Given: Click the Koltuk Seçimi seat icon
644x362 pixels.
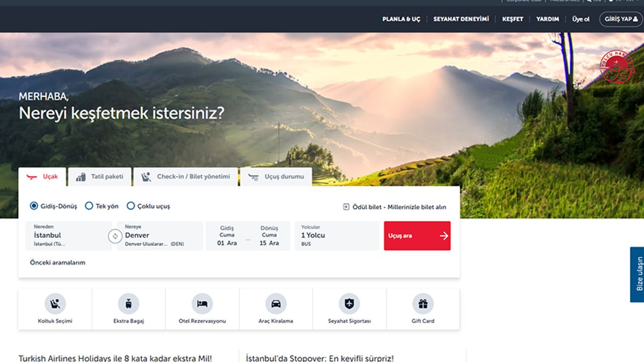Looking at the screenshot, I should [x=55, y=304].
